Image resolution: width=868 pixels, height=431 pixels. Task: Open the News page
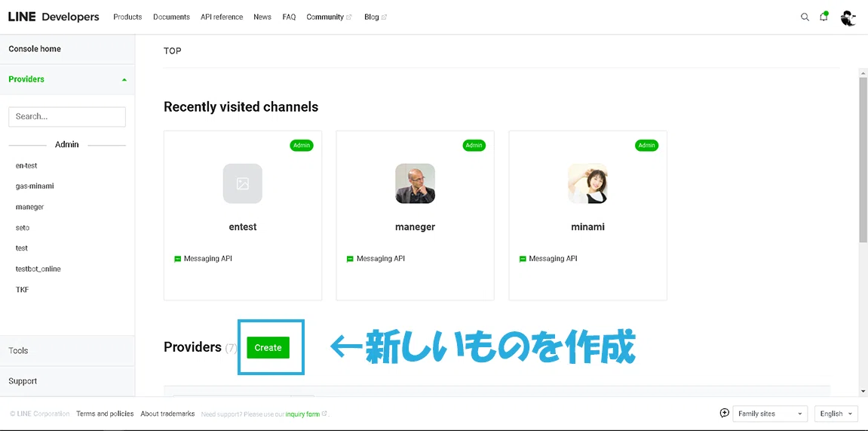coord(262,17)
